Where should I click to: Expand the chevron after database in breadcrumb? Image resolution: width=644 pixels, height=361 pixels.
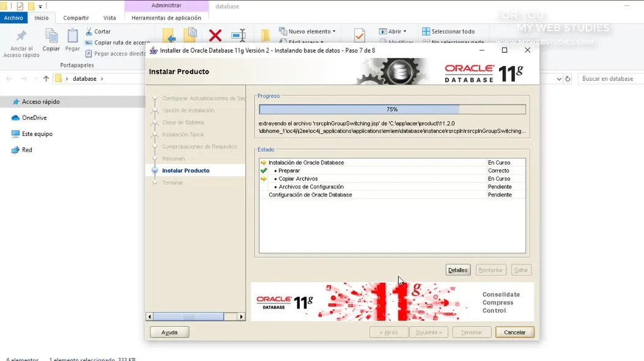(102, 78)
